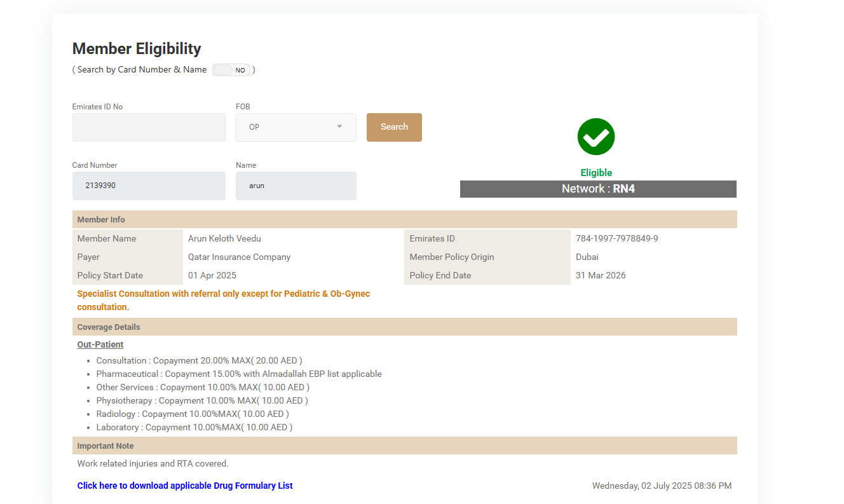The height and width of the screenshot is (504, 844).
Task: Click the Network : RN4 banner
Action: (x=597, y=189)
